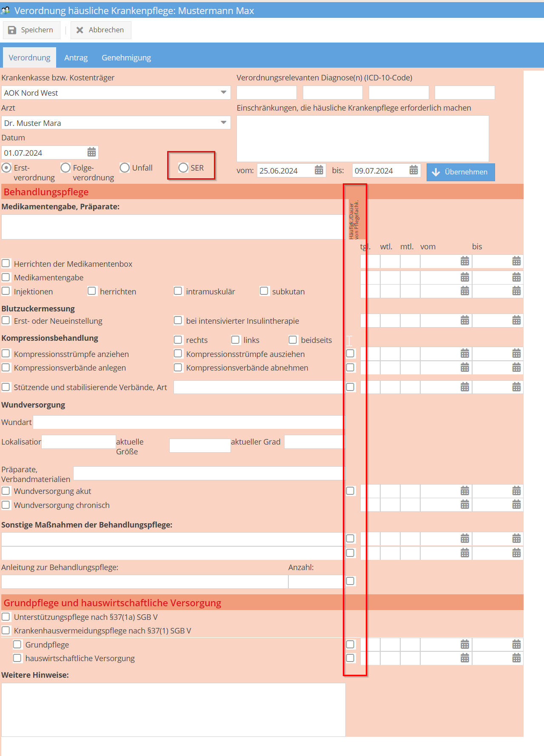The width and height of the screenshot is (544, 756).
Task: Enable Kompressionsstrümpfe anziehen checkbox
Action: click(x=6, y=354)
